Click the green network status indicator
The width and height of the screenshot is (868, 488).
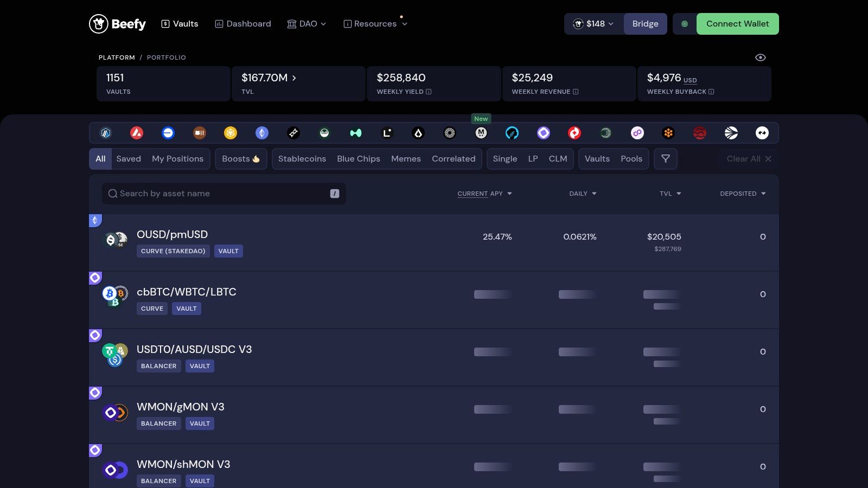click(685, 24)
